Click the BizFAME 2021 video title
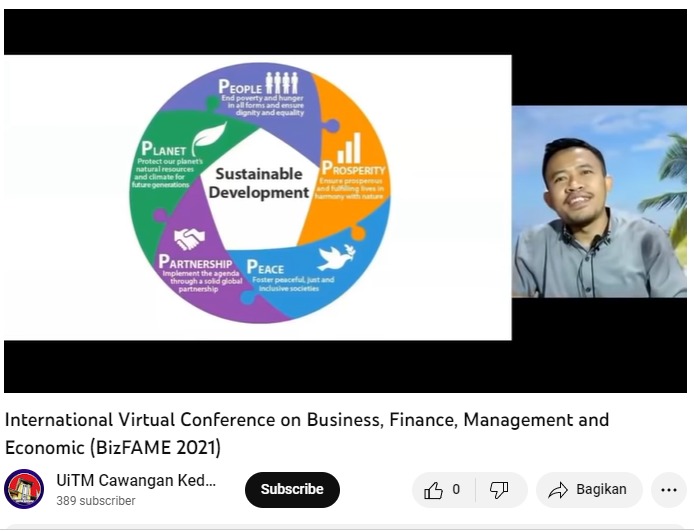Screen dimensions: 694x531 click(307, 433)
